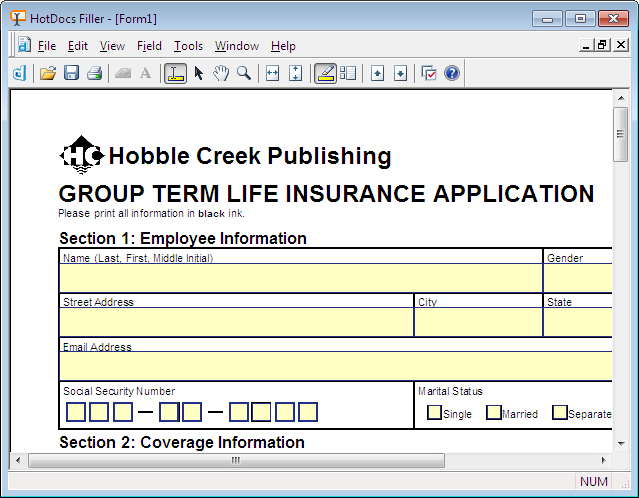Open a form with the folder icon
This screenshot has height=498, width=639.
[x=48, y=74]
